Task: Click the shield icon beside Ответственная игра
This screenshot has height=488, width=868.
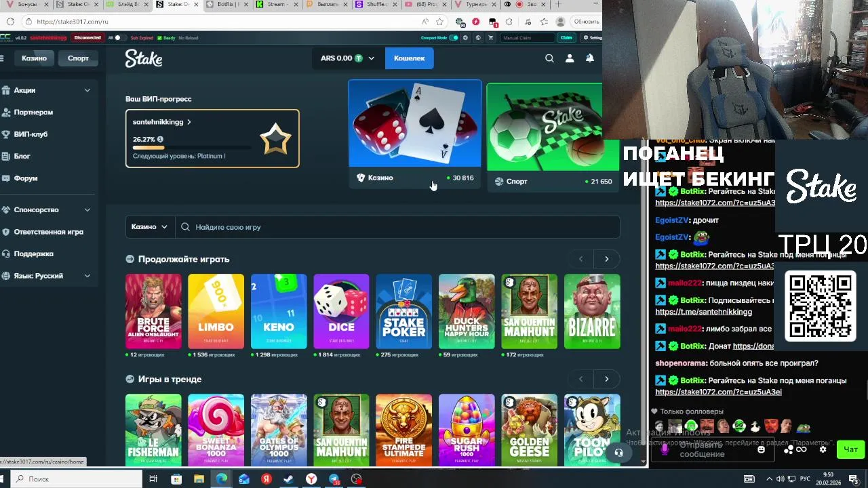Action: [x=5, y=232]
